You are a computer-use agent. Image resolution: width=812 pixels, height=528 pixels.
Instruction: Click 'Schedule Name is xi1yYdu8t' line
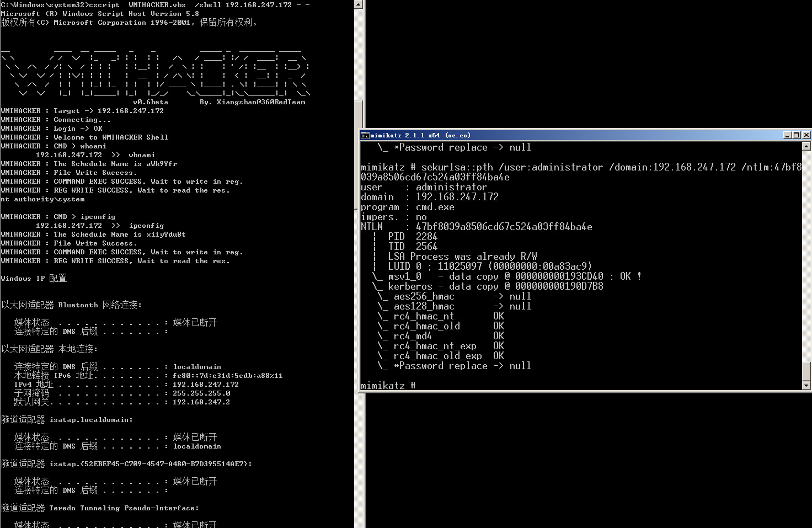click(x=94, y=234)
